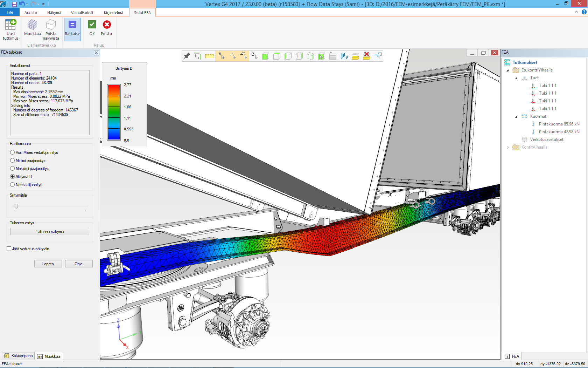This screenshot has height=368, width=588.
Task: Switch to the Kokoonpano bottom tab
Action: pos(19,356)
